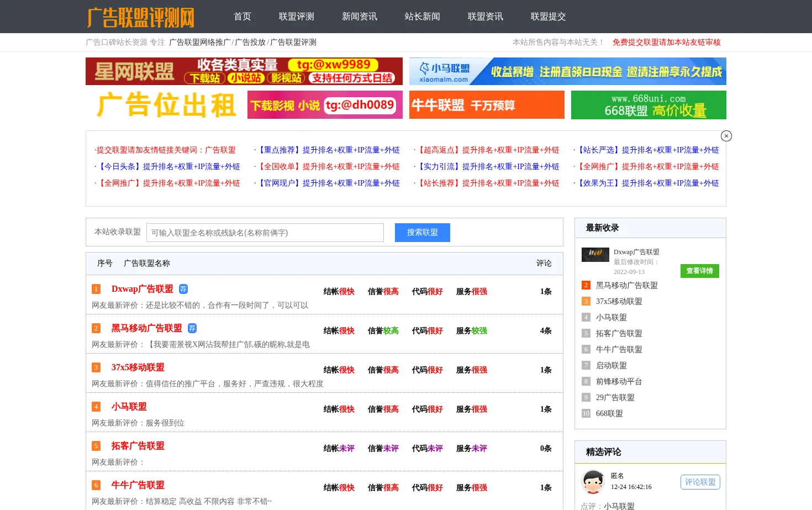Click 提交联盟请加友情链接关键词 link
Image resolution: width=812 pixels, height=510 pixels.
tap(166, 150)
